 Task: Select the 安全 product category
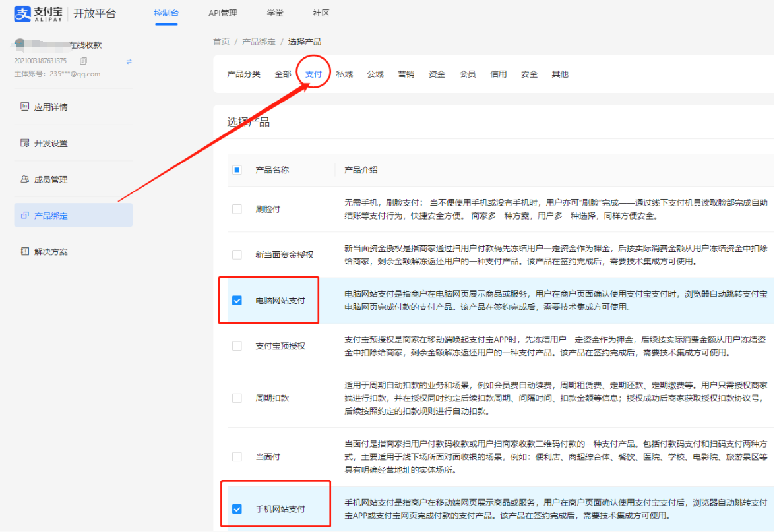click(x=529, y=74)
